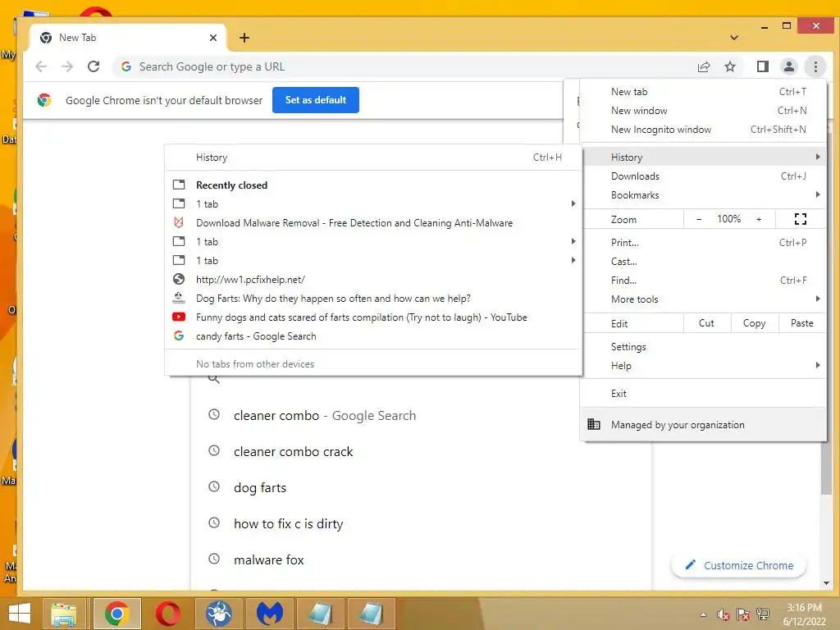Click the forward navigation arrow
Viewport: 840px width, 630px height.
(x=67, y=66)
